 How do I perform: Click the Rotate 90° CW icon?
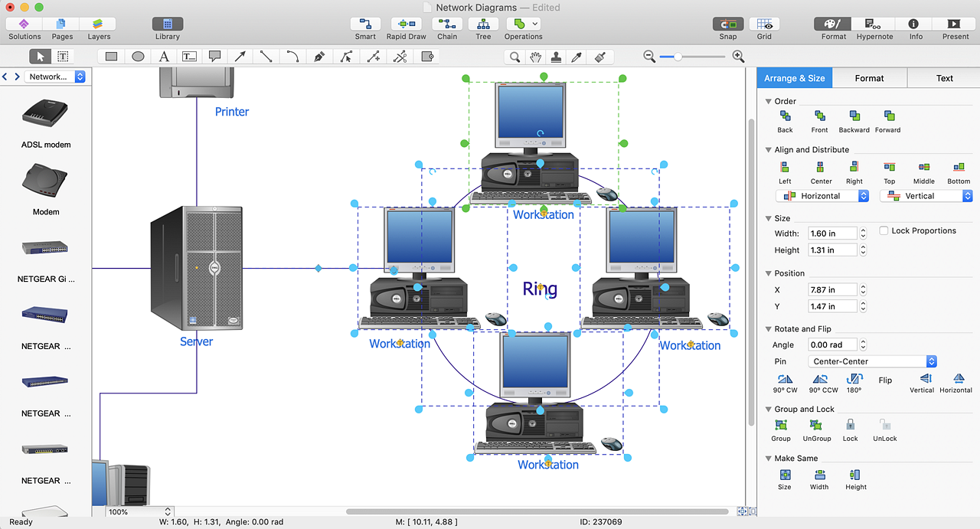(785, 379)
